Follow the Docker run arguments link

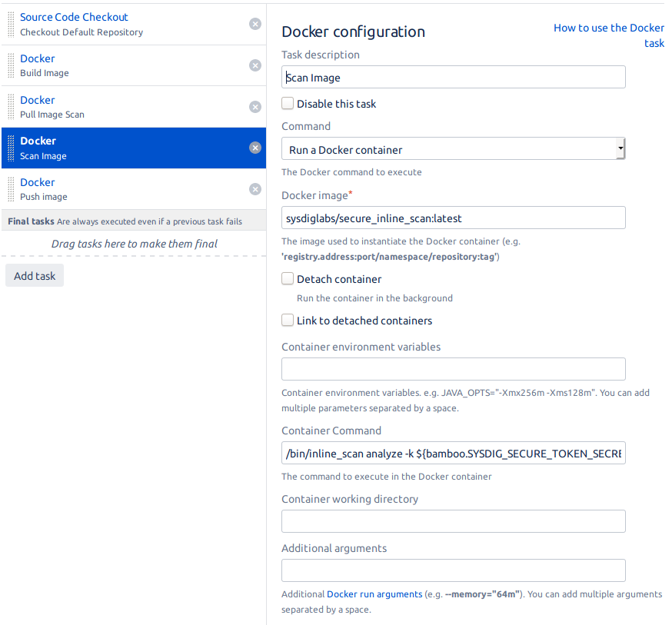[x=374, y=593]
